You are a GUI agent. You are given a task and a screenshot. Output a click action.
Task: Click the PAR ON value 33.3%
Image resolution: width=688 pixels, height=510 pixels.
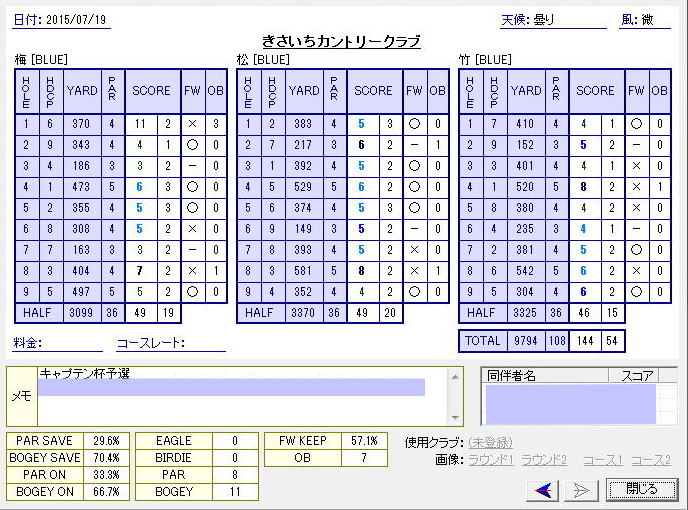(x=106, y=475)
